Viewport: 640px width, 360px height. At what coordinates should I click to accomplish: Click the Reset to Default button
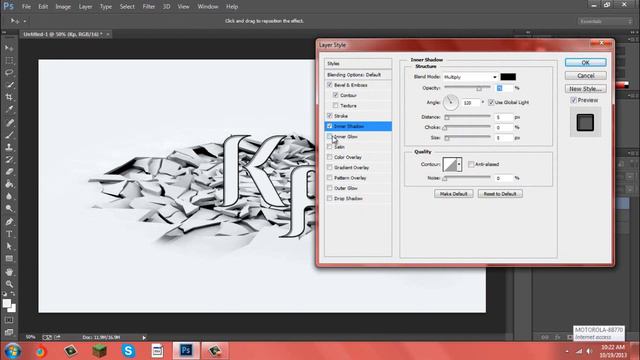[x=500, y=194]
